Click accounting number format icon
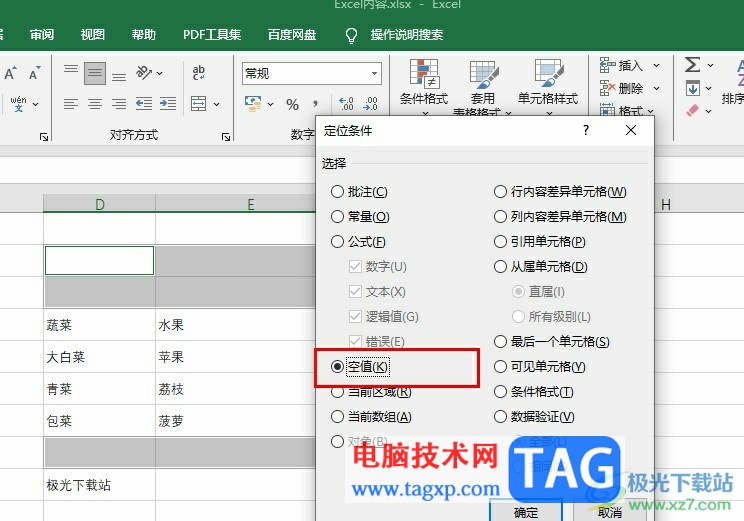744x521 pixels. point(253,103)
